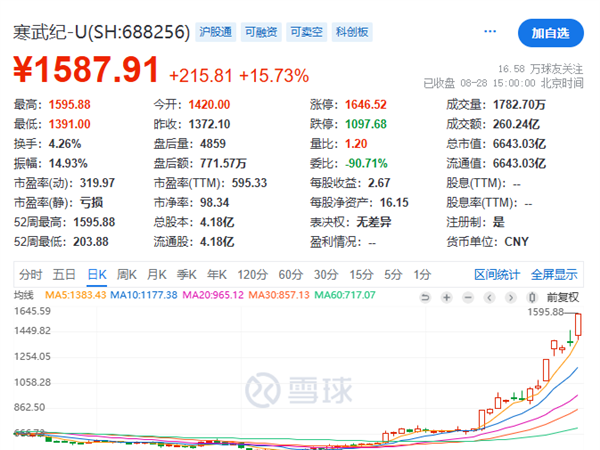This screenshot has width=600, height=450.
Task: Click the three-dot more options icon
Action: pos(490,31)
